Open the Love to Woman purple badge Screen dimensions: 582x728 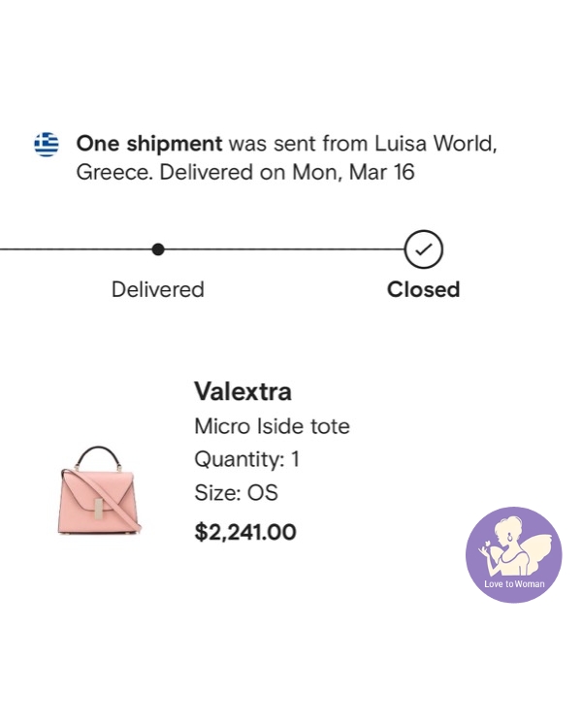pos(514,554)
